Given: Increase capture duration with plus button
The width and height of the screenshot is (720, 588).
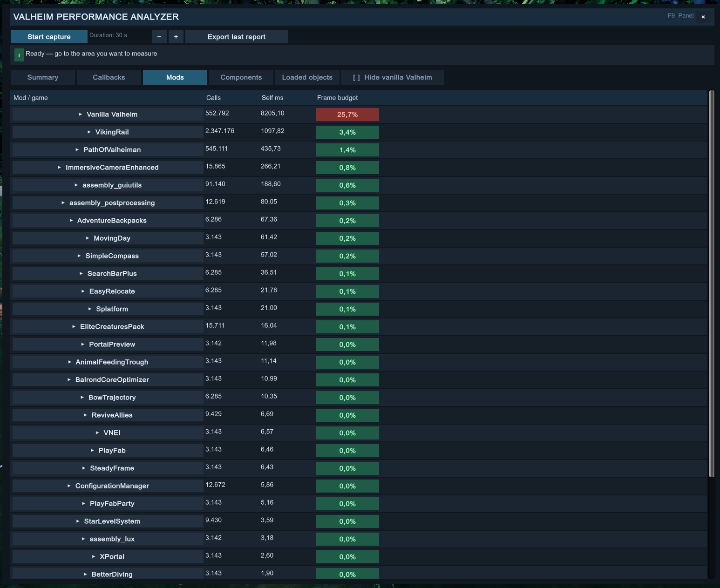Looking at the screenshot, I should [176, 37].
